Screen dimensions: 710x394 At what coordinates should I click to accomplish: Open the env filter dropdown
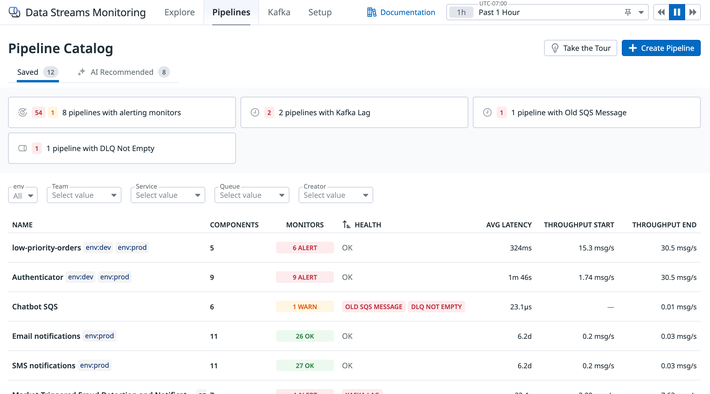tap(23, 195)
